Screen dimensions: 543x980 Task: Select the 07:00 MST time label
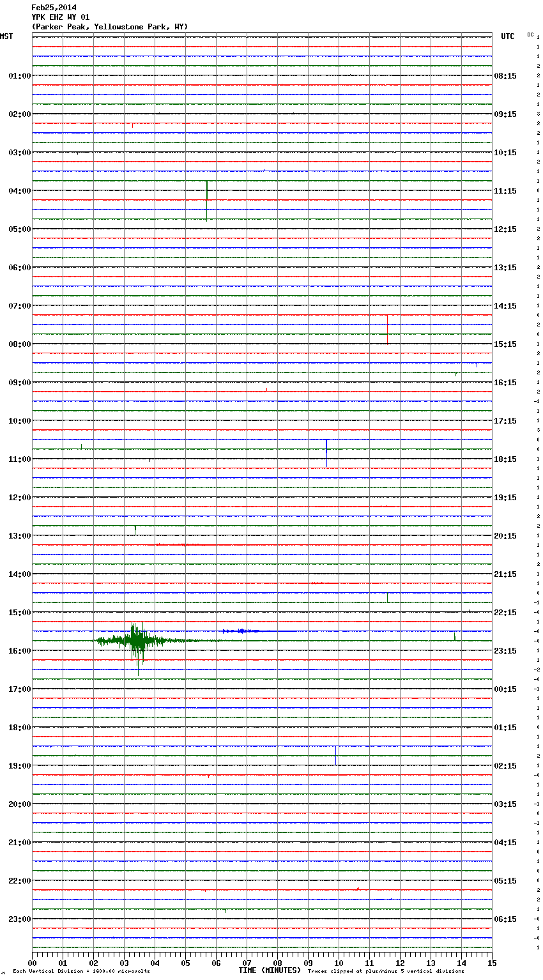click(20, 306)
